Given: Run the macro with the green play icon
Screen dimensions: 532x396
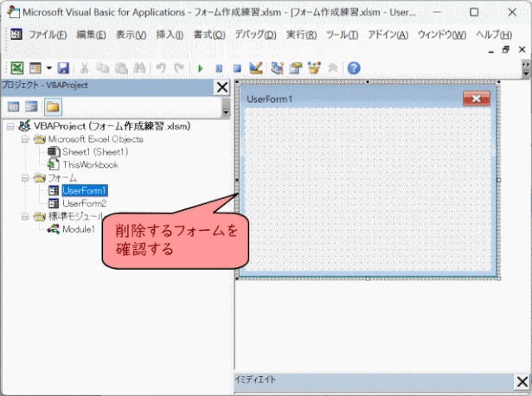Looking at the screenshot, I should (201, 68).
